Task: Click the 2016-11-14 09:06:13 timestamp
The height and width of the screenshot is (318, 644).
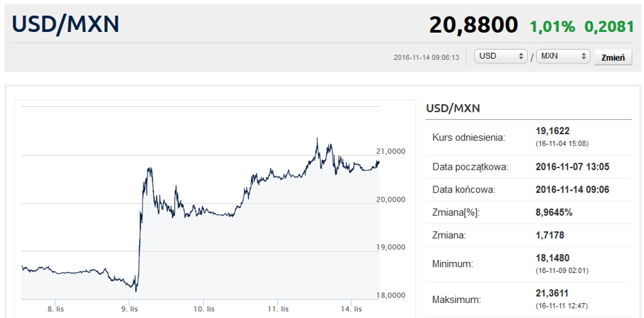Action: tap(427, 57)
